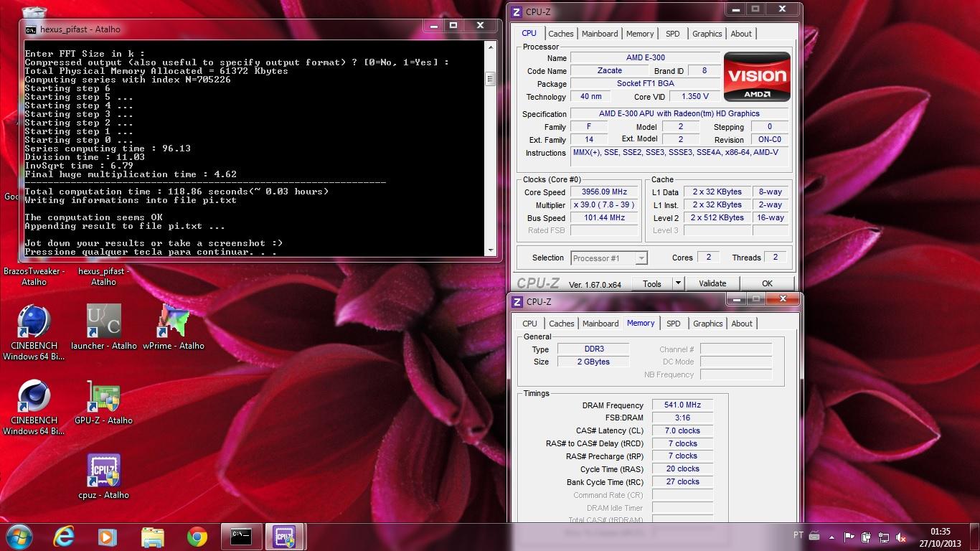Open the Tools dropdown arrow in CPU-Z
Screen dimensions: 980x551
677,283
